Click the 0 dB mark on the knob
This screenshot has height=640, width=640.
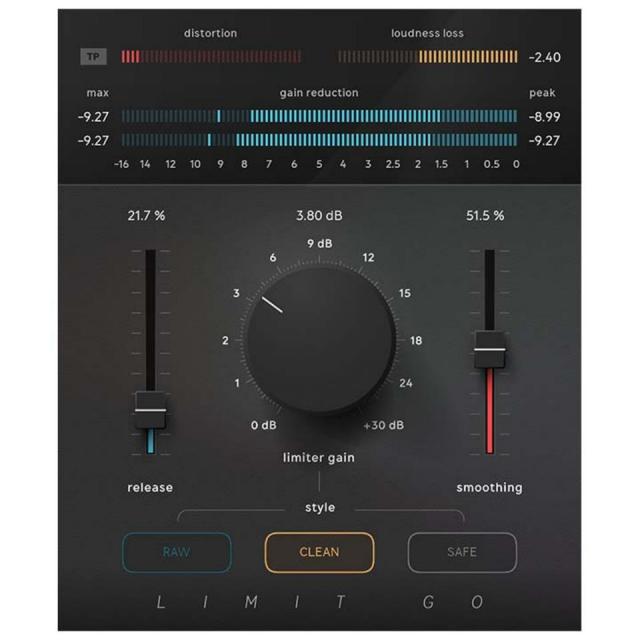[x=264, y=425]
